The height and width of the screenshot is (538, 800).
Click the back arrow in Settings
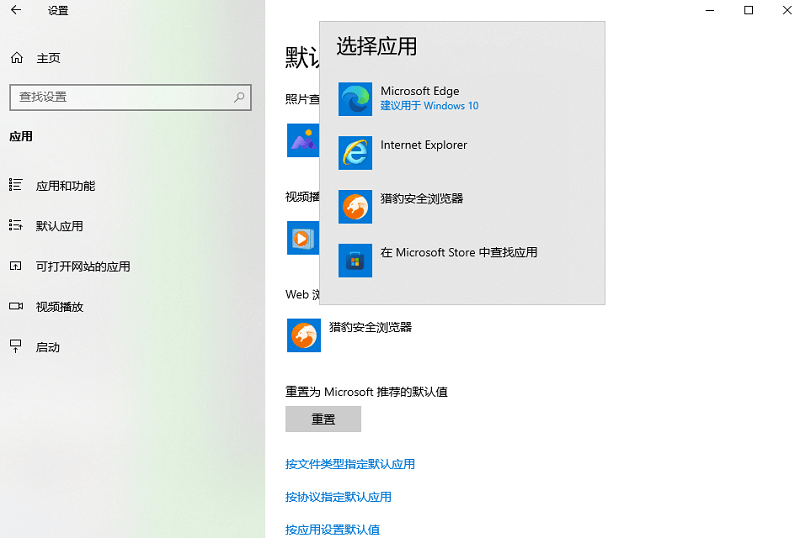[16, 10]
